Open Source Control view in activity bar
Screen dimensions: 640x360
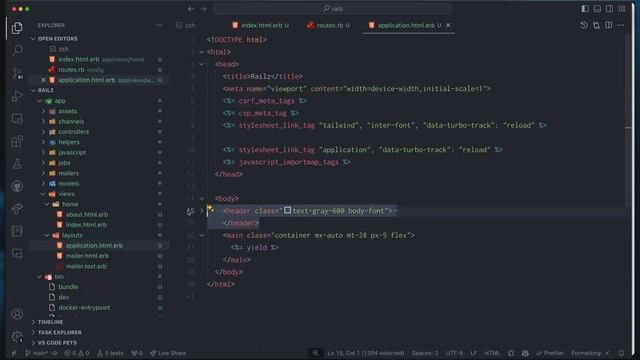coord(17,73)
